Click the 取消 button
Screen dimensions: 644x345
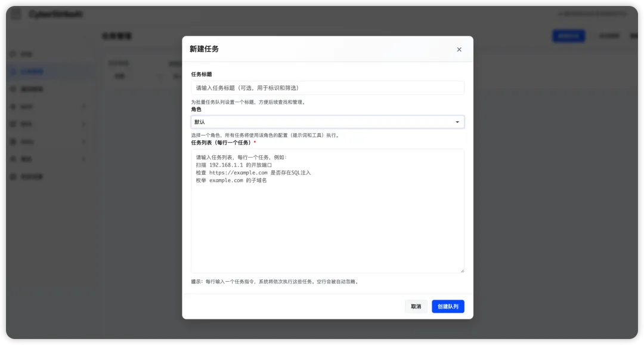pyautogui.click(x=416, y=306)
